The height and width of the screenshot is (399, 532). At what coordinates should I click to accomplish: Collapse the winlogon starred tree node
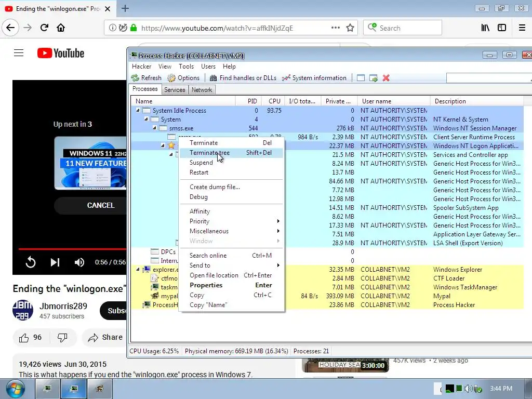[x=163, y=145]
